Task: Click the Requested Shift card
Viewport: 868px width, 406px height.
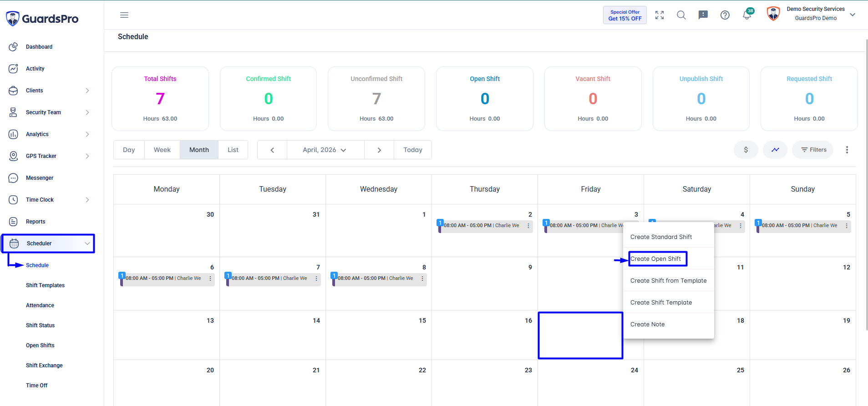Action: coord(809,99)
